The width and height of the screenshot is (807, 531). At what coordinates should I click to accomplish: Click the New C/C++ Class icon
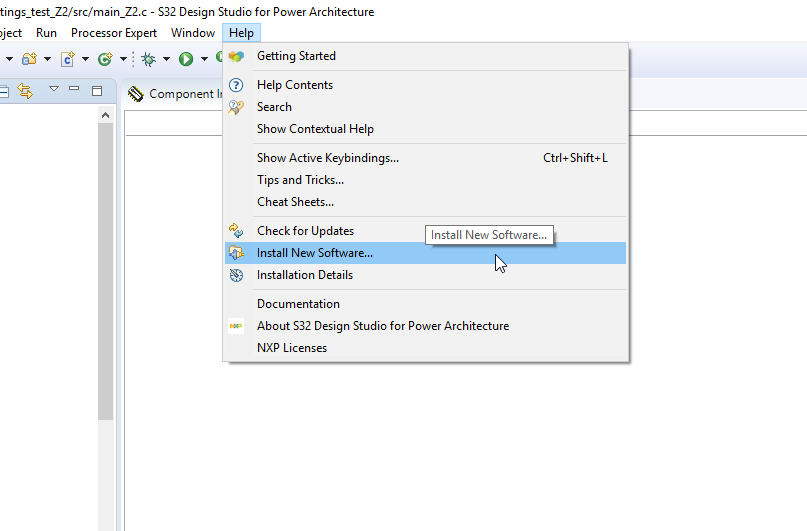105,60
